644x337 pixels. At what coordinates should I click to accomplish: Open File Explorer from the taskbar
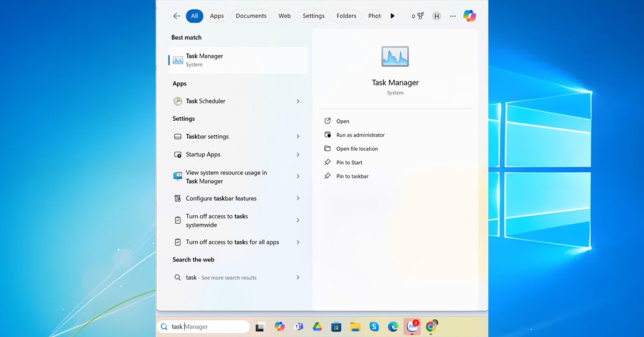coord(355,326)
